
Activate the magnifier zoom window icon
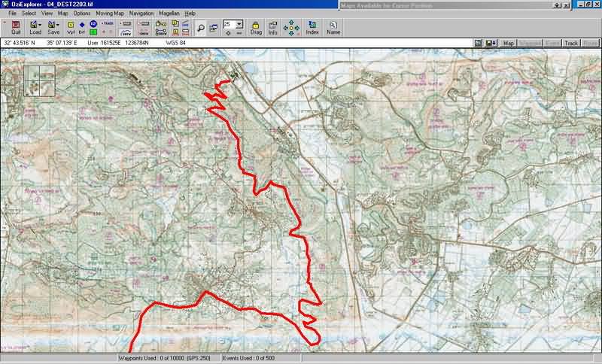click(x=201, y=28)
